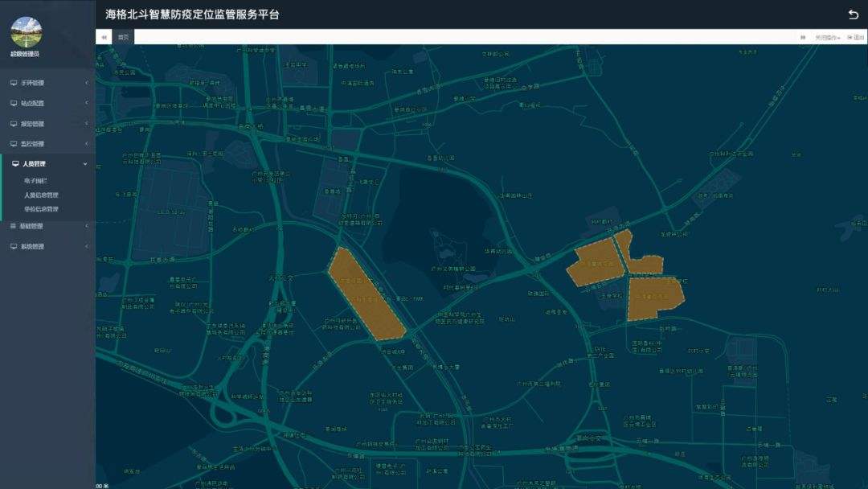
Task: Expand the 手环管理 menu chevron
Action: pyautogui.click(x=85, y=82)
